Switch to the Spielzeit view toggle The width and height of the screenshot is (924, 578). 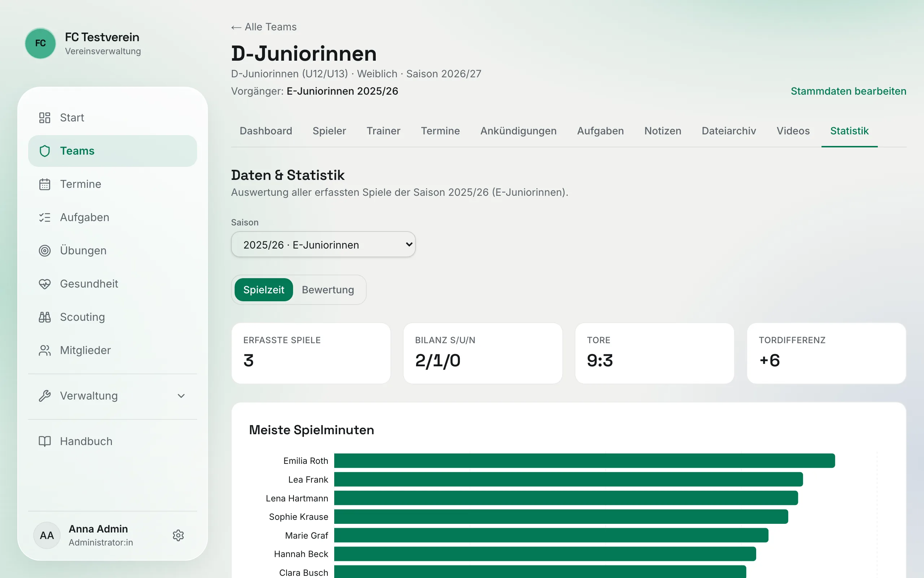(x=264, y=290)
